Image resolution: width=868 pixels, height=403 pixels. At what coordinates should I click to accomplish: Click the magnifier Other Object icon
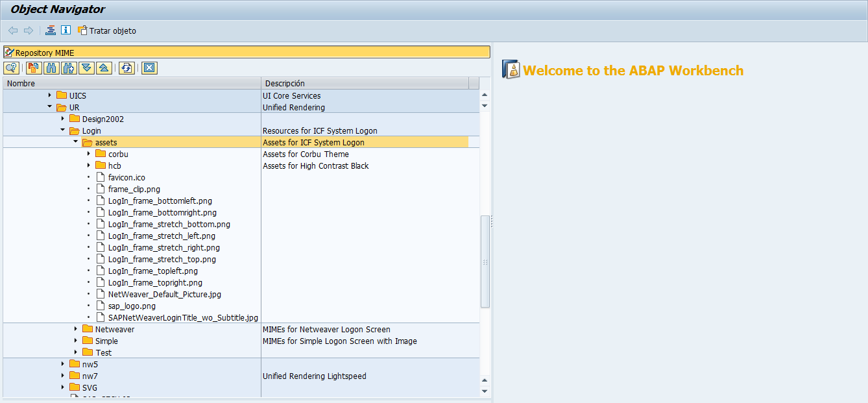pyautogui.click(x=11, y=67)
